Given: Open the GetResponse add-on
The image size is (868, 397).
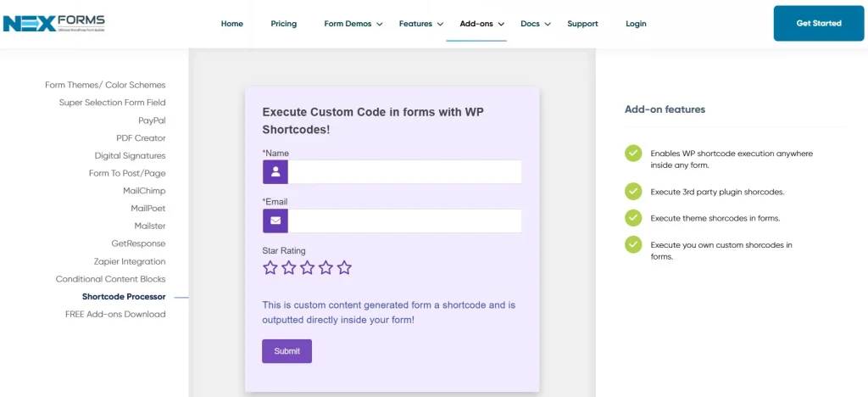Looking at the screenshot, I should click(138, 243).
